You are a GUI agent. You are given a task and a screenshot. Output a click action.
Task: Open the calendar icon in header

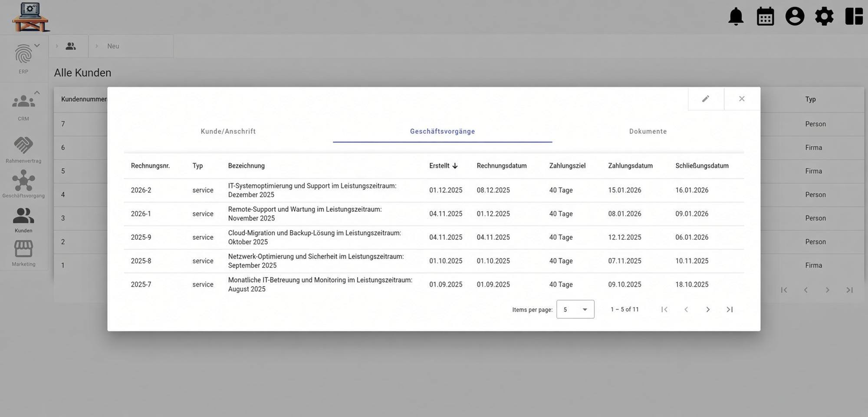point(765,17)
